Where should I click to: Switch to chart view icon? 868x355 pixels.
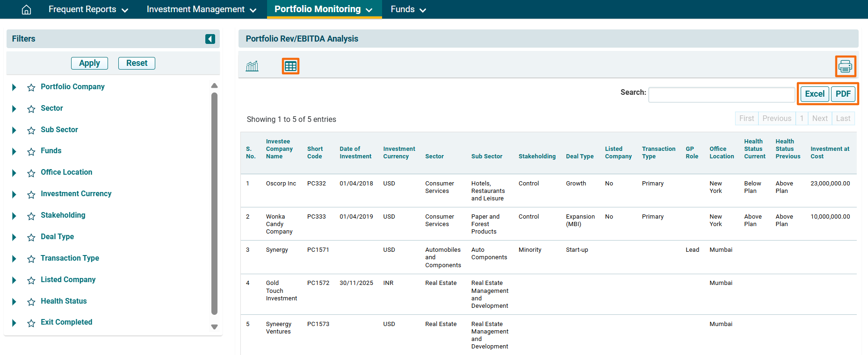click(x=252, y=66)
